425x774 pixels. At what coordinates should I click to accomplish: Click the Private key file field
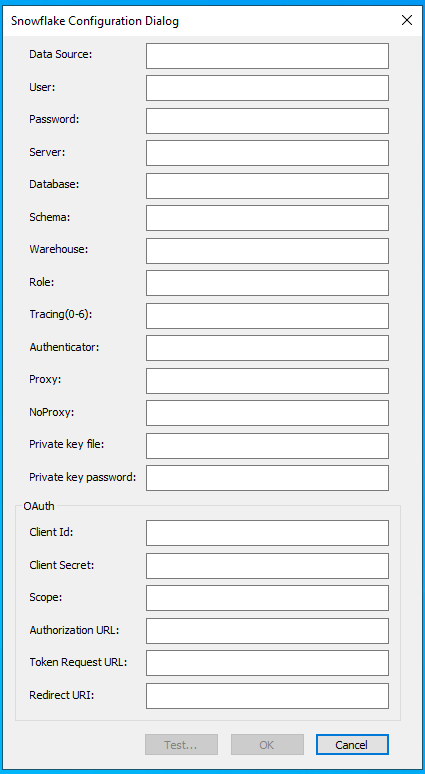tap(267, 446)
